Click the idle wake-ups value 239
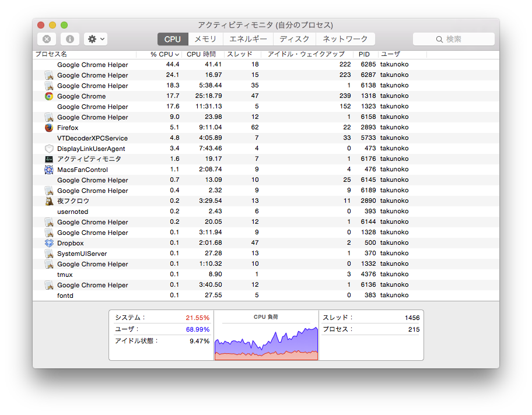The width and height of the screenshot is (532, 415). click(345, 96)
